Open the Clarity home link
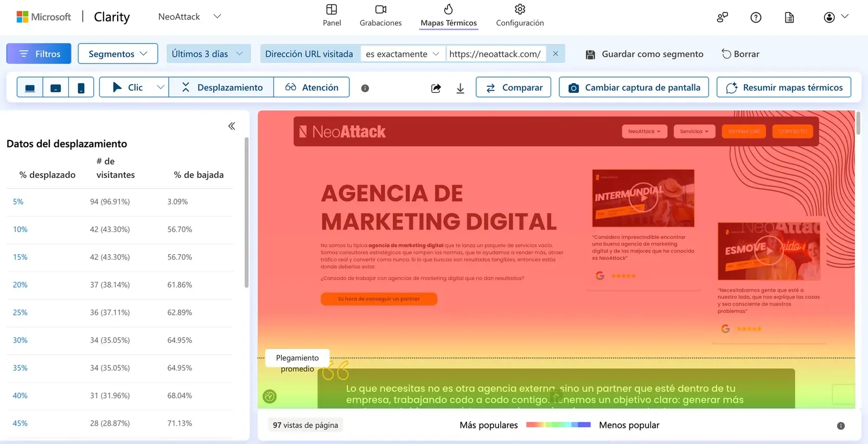Viewport: 868px width, 444px height. [x=112, y=17]
